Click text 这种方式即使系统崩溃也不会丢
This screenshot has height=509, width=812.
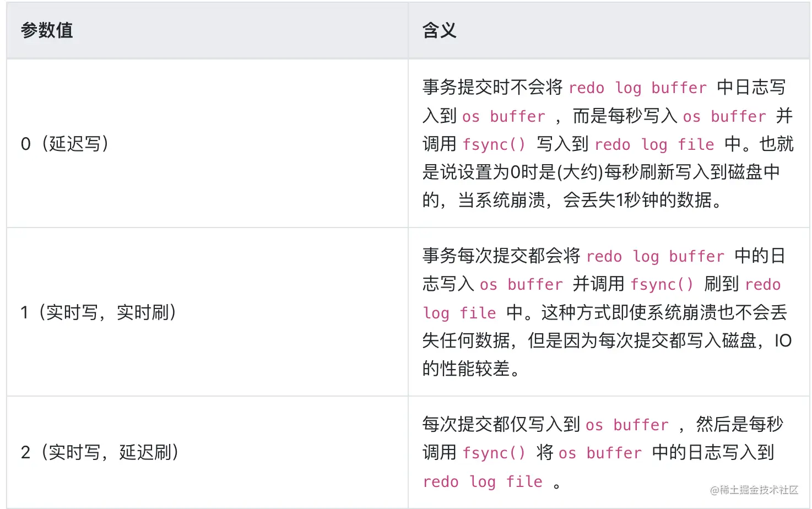pyautogui.click(x=664, y=312)
